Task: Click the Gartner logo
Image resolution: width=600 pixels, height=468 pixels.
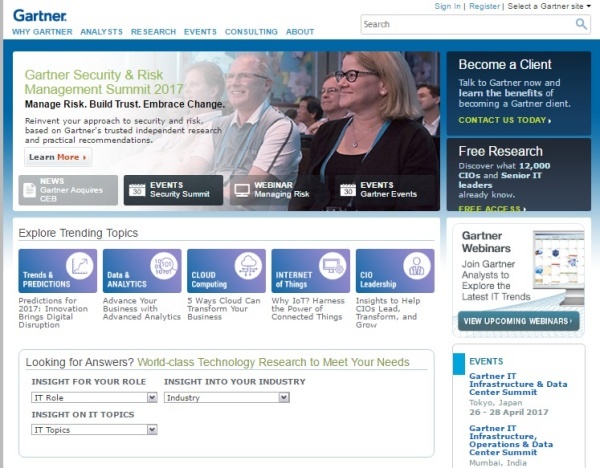Action: point(40,16)
